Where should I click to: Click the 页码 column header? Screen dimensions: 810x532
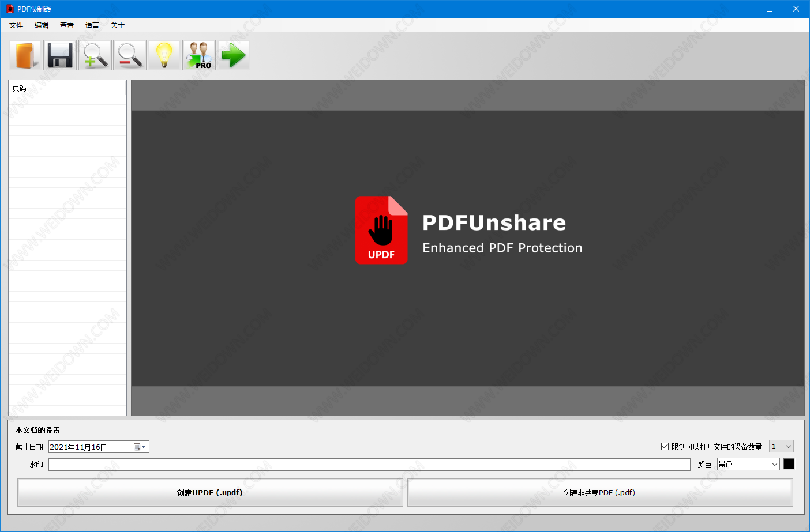pos(67,88)
